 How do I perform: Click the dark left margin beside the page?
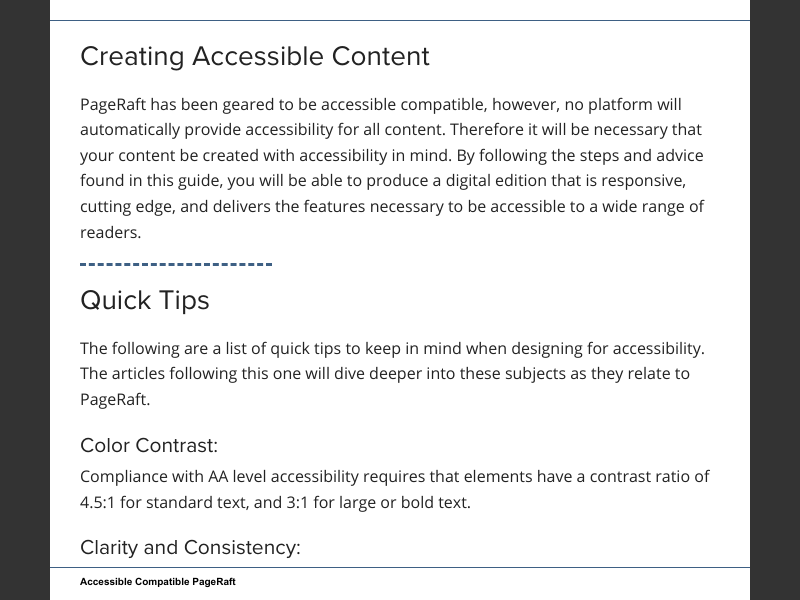pyautogui.click(x=24, y=300)
